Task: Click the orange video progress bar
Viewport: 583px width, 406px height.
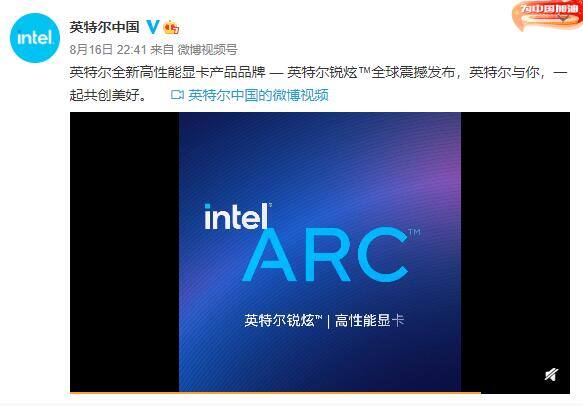Action: 275,392
